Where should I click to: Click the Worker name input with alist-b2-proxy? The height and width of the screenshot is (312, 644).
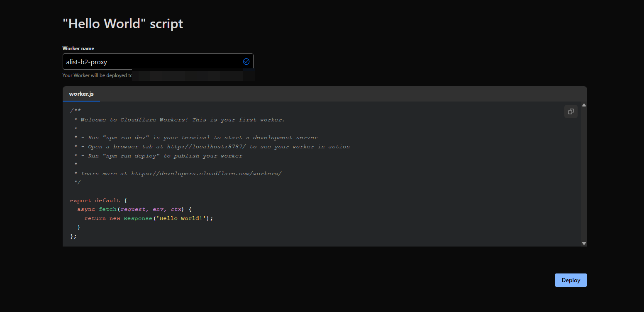tap(158, 61)
